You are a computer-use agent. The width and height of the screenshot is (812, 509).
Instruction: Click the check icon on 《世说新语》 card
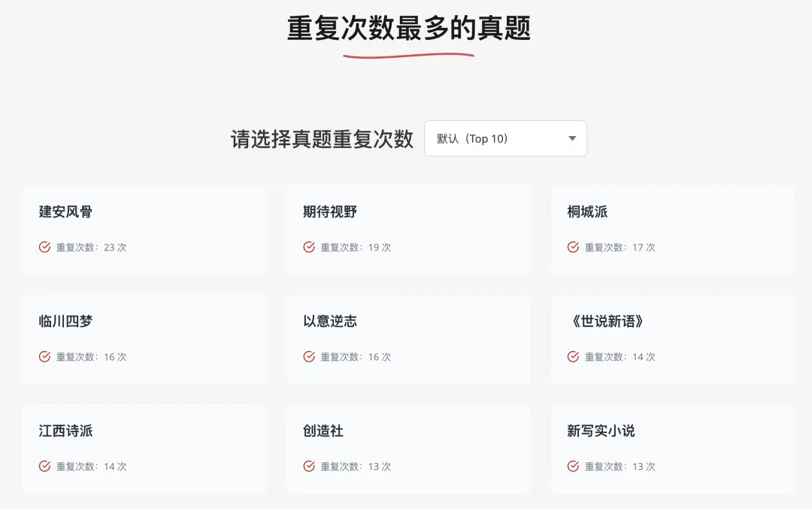[572, 356]
